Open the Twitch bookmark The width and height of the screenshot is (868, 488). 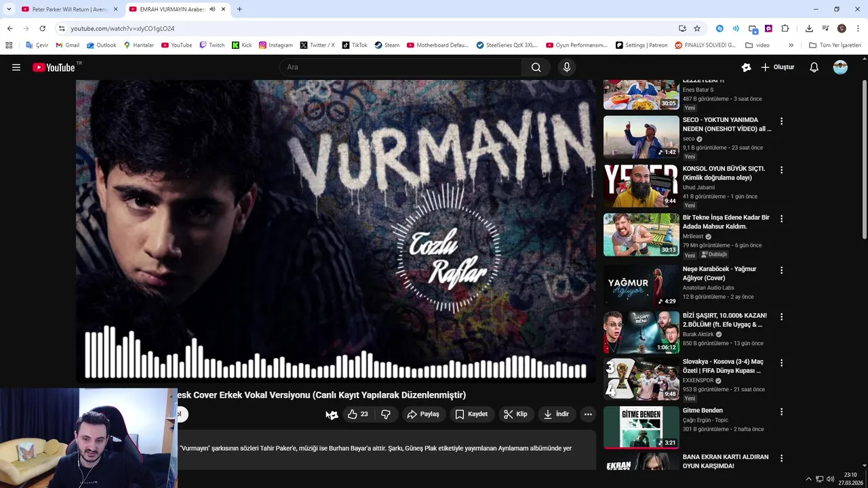(212, 45)
